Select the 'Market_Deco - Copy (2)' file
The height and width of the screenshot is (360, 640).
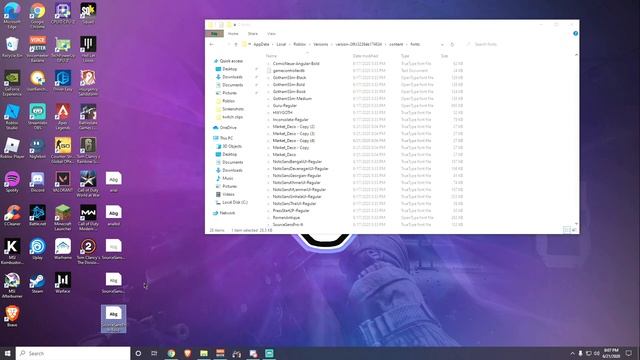293,127
